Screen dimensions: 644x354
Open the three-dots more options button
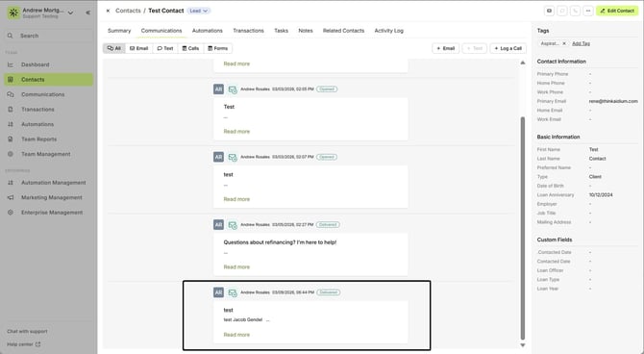[588, 11]
